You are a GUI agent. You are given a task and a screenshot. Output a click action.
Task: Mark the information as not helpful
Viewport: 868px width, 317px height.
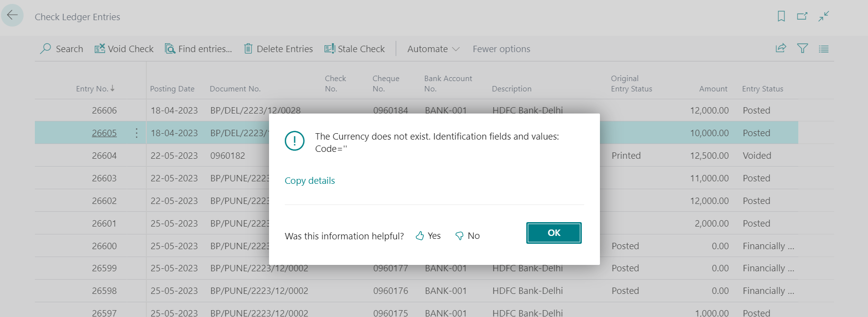[x=467, y=235]
